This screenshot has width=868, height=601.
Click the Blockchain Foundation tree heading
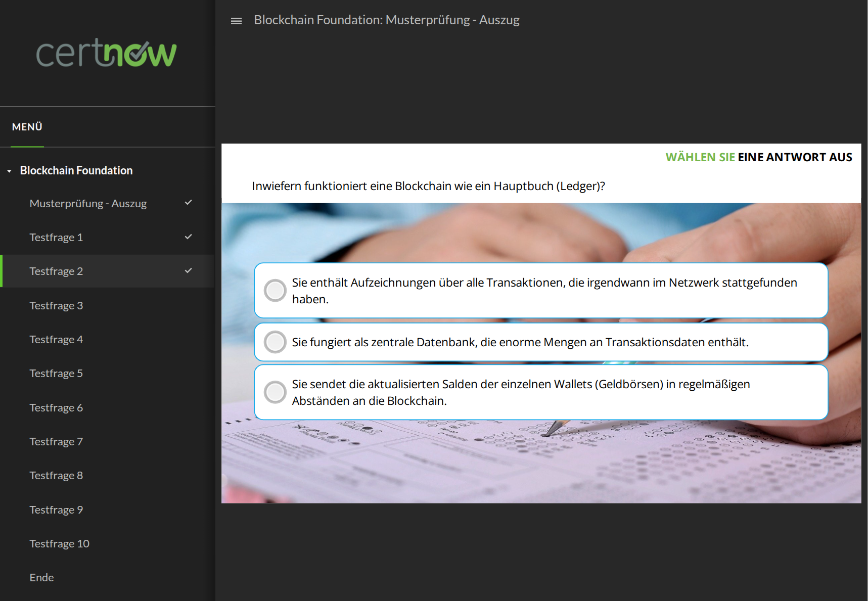click(x=76, y=171)
